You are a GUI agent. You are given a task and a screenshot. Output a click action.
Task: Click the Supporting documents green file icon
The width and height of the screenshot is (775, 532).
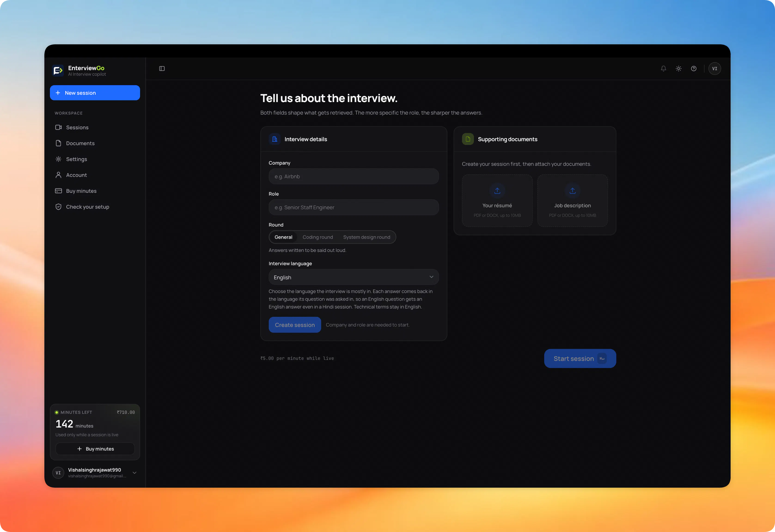pos(467,139)
